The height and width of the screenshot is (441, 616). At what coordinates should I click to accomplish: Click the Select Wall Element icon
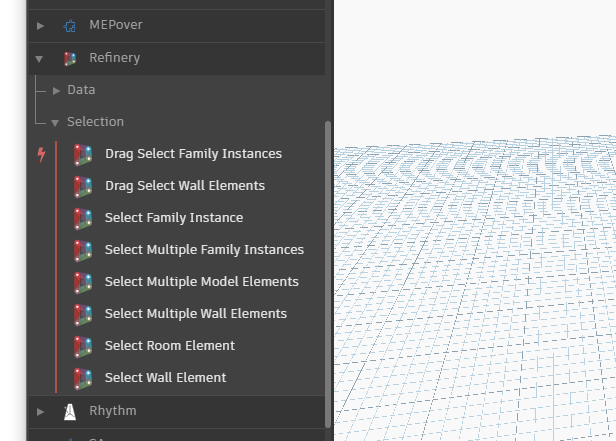[83, 378]
